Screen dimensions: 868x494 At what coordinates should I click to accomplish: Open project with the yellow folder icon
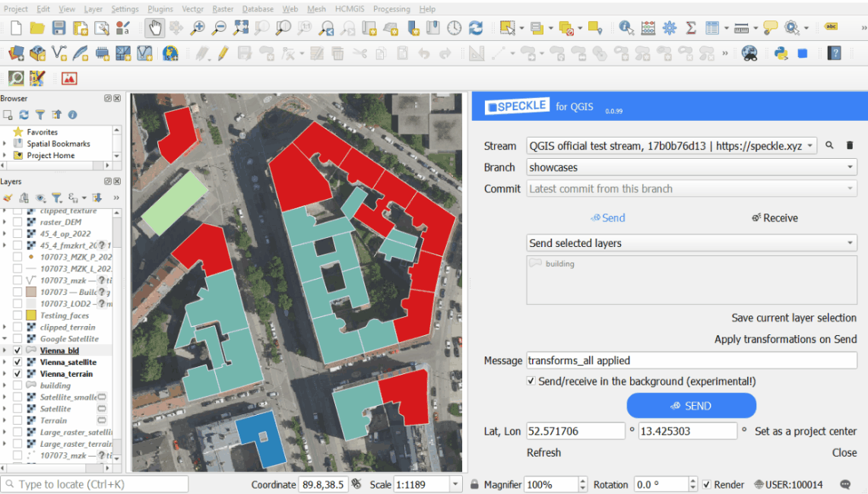(x=37, y=27)
